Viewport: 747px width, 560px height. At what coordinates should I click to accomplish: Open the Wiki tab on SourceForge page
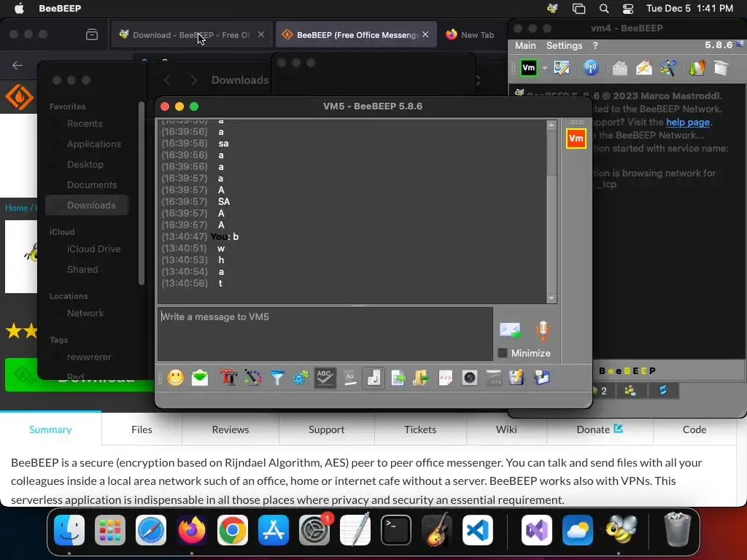[x=506, y=429]
